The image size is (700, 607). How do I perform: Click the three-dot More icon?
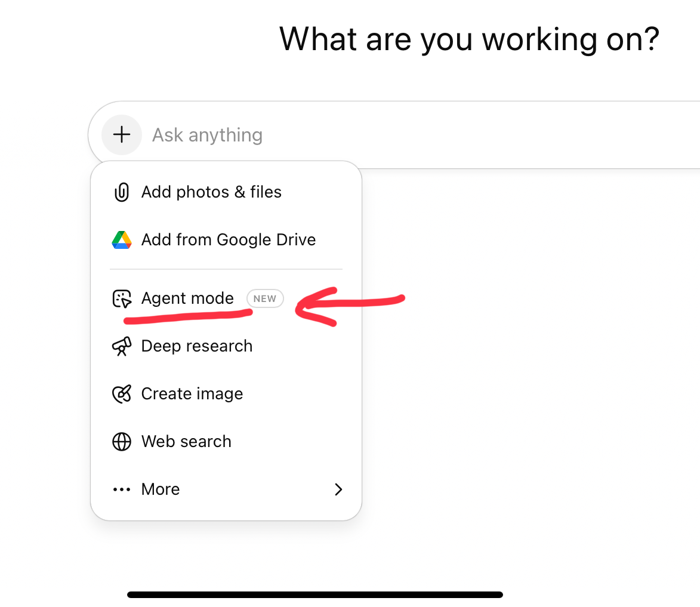coord(121,489)
